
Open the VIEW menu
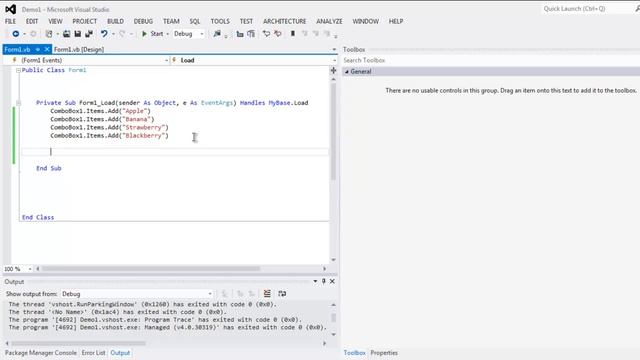point(55,21)
